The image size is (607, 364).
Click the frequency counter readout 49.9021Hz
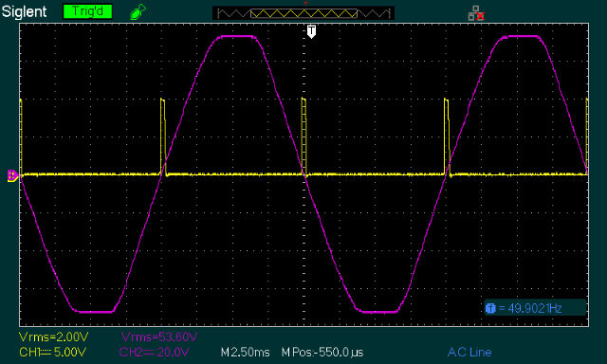pyautogui.click(x=535, y=308)
